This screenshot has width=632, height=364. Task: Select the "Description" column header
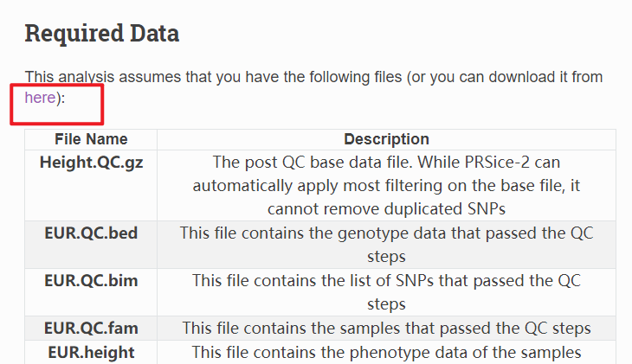pos(386,139)
